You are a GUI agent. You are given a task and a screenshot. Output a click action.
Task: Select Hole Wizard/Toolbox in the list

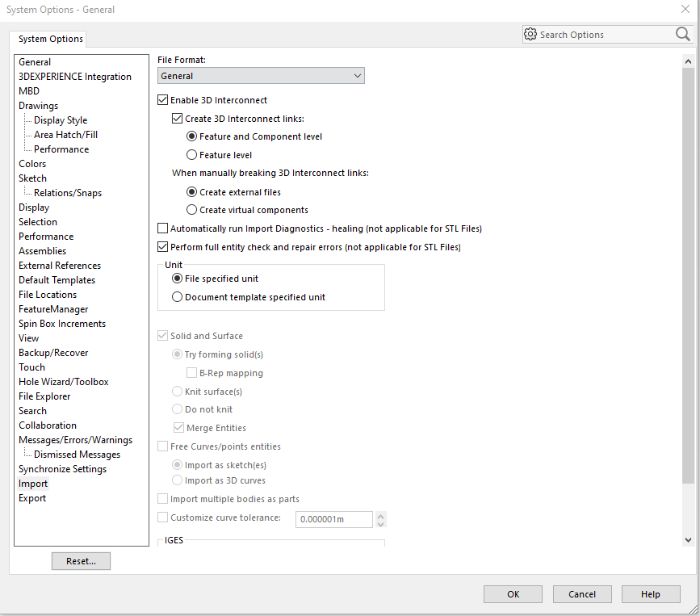tap(63, 382)
